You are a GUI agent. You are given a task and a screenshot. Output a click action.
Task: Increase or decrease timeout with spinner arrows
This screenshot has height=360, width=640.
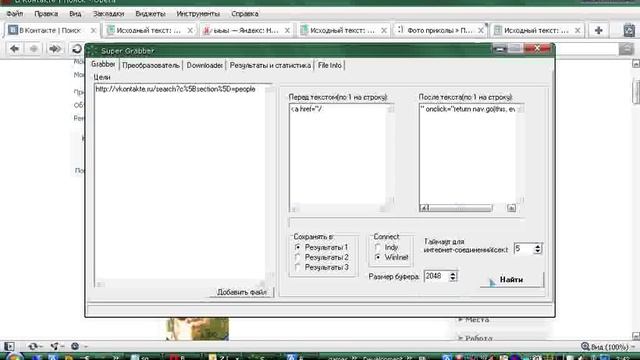pos(538,249)
